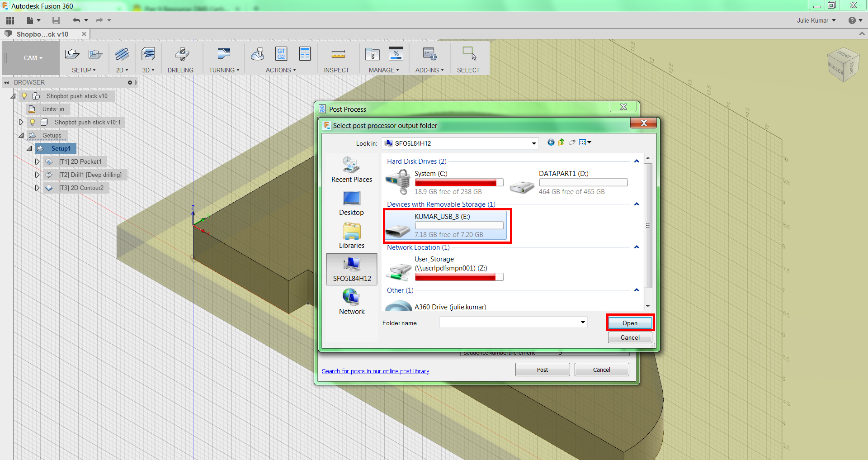This screenshot has width=868, height=460.
Task: Click the Open button in folder dialog
Action: point(630,323)
